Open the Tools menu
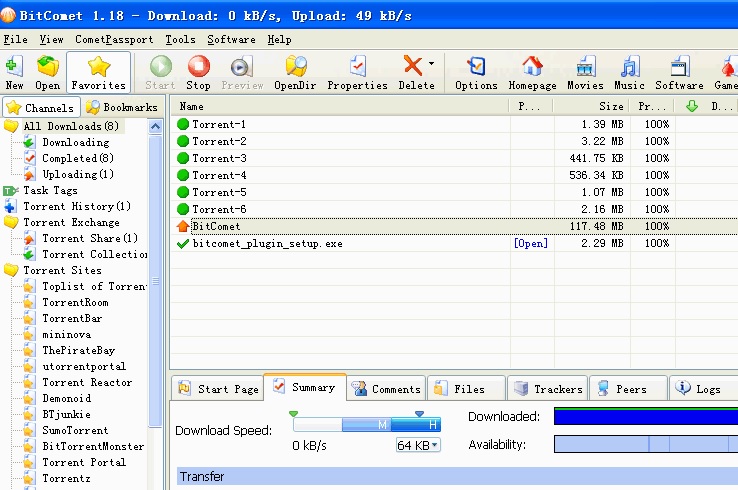This screenshot has width=738, height=490. [180, 39]
